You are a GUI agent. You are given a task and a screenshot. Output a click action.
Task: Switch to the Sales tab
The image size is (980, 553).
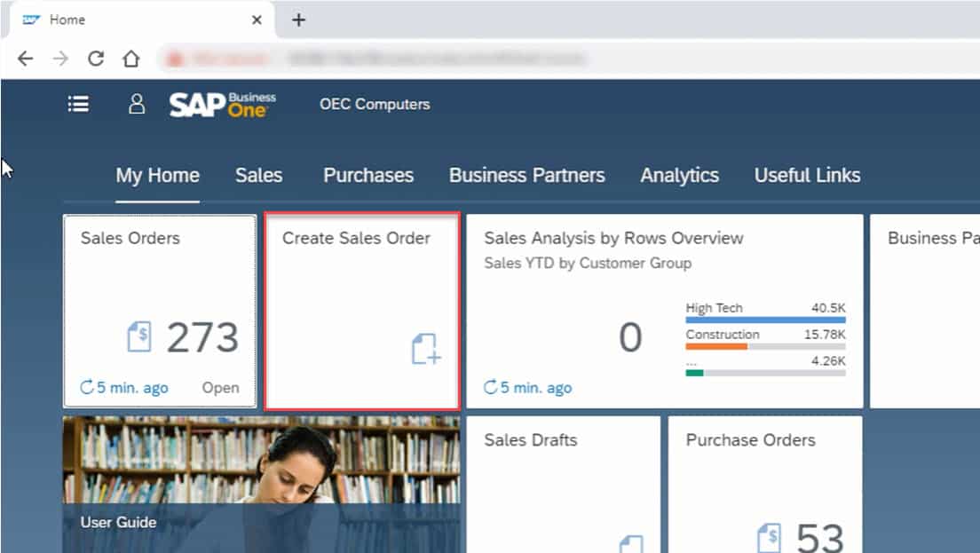(258, 175)
